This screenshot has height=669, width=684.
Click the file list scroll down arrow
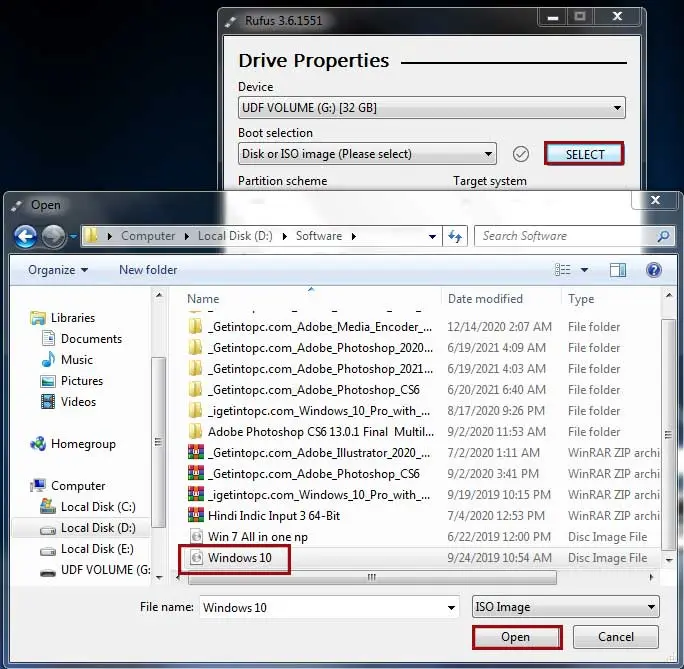[669, 560]
